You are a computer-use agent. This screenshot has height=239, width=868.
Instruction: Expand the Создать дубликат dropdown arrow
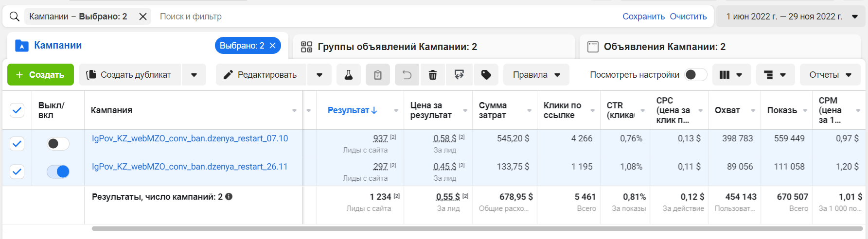pos(194,75)
